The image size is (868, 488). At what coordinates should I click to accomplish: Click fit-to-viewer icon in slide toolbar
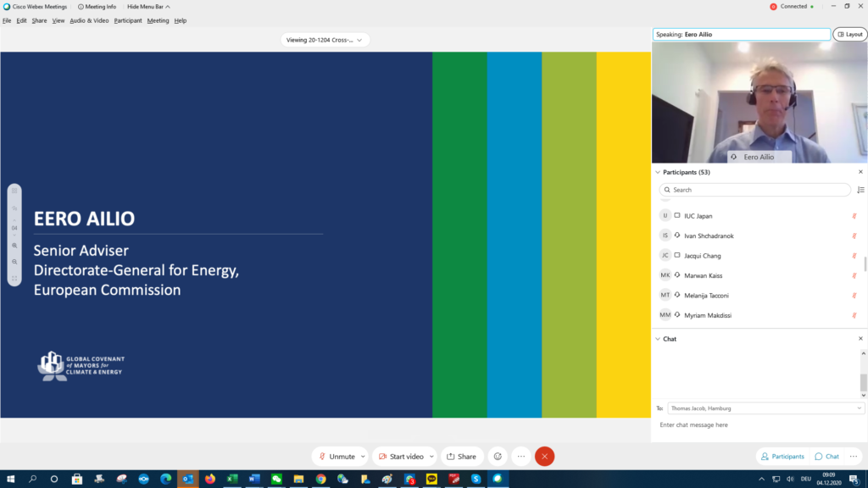(x=14, y=278)
